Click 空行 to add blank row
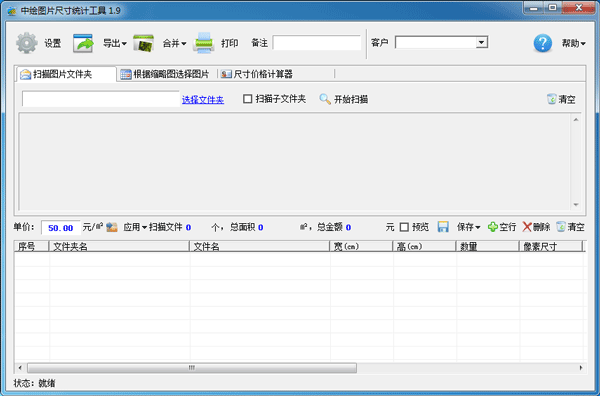This screenshot has width=600, height=396. coord(508,227)
